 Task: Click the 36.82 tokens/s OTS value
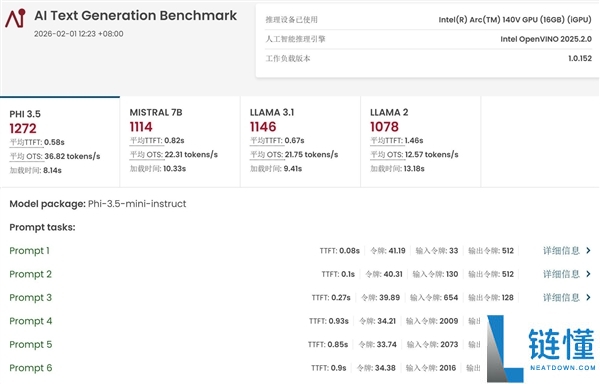(72, 156)
